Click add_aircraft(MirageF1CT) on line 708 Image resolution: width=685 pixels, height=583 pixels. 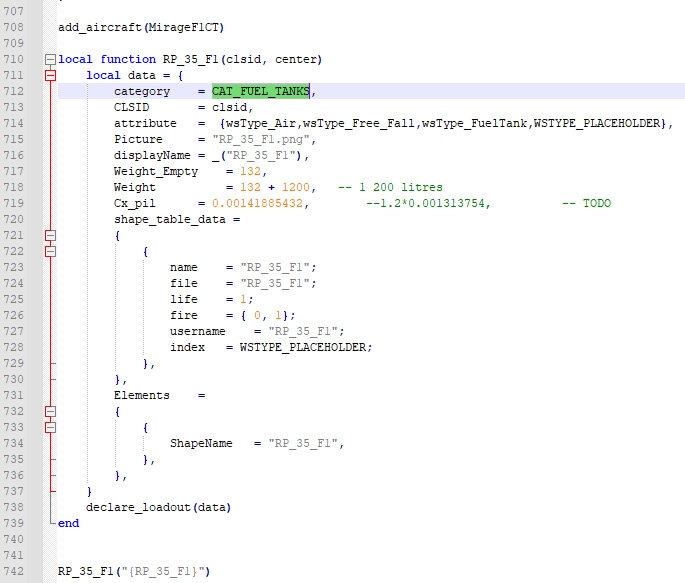141,28
